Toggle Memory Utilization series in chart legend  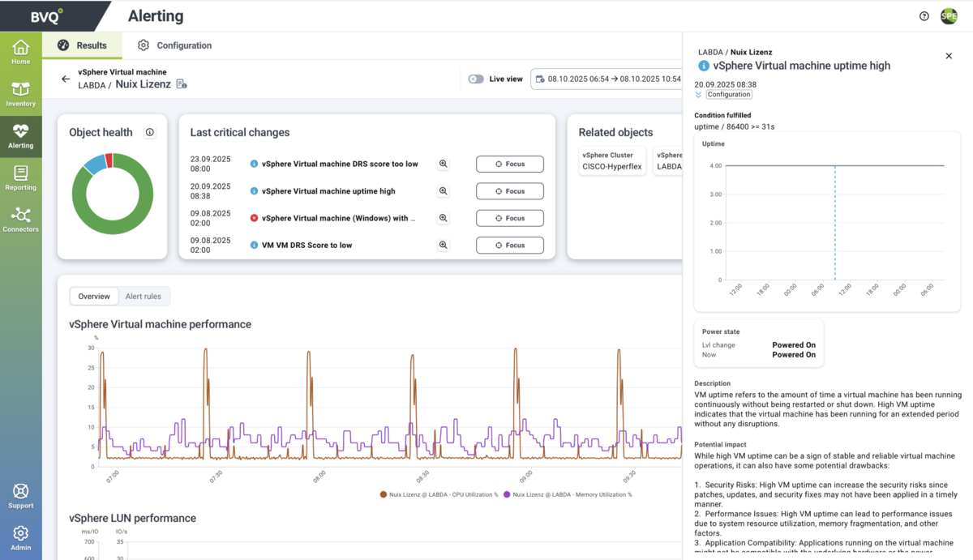(x=567, y=494)
